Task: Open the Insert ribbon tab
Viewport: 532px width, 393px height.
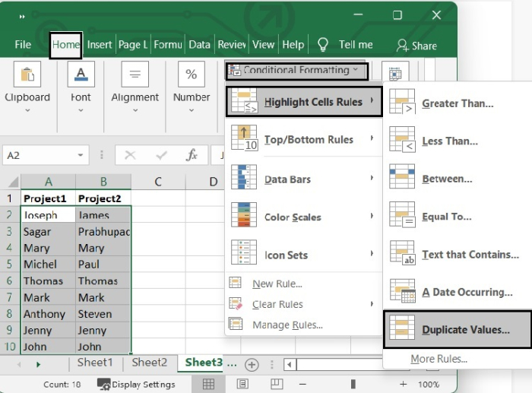Action: [100, 45]
